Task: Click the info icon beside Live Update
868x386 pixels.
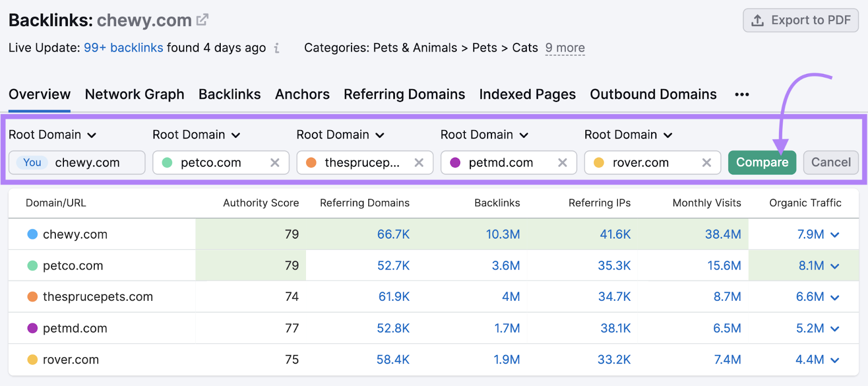Action: click(277, 48)
